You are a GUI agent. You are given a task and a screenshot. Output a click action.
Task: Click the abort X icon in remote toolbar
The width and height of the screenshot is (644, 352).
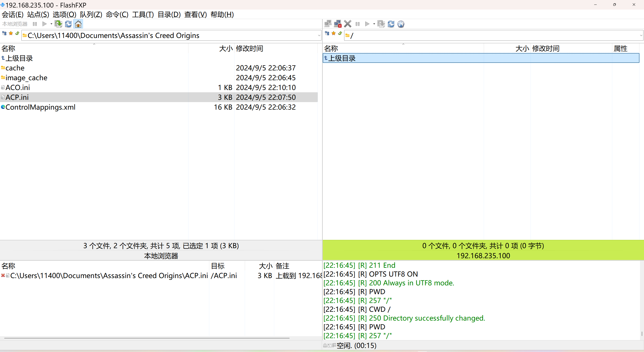[x=348, y=24]
